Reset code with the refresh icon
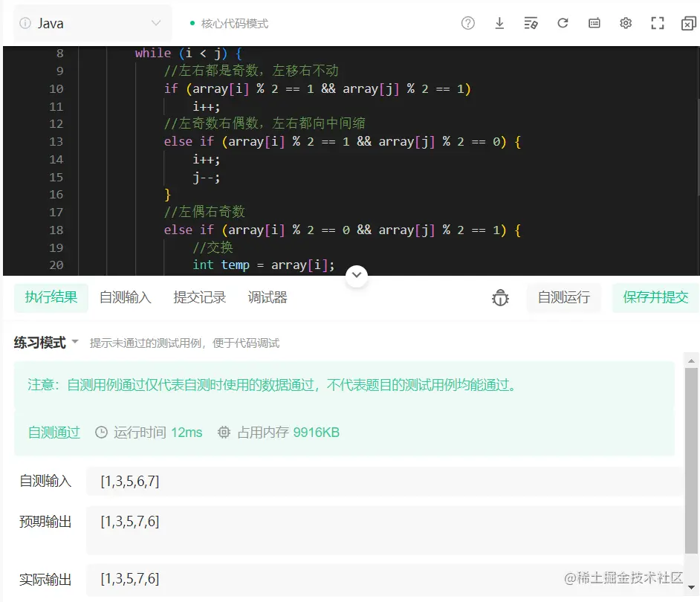Viewport: 700px width, 602px height. point(563,23)
